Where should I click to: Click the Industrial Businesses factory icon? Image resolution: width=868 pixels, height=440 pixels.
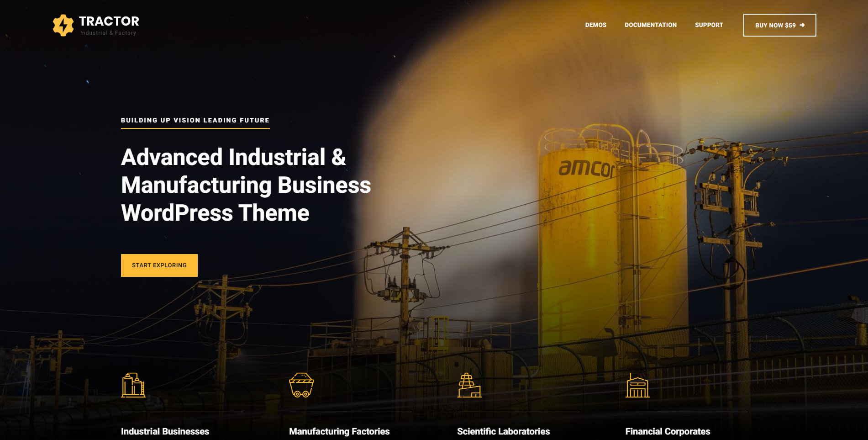133,385
